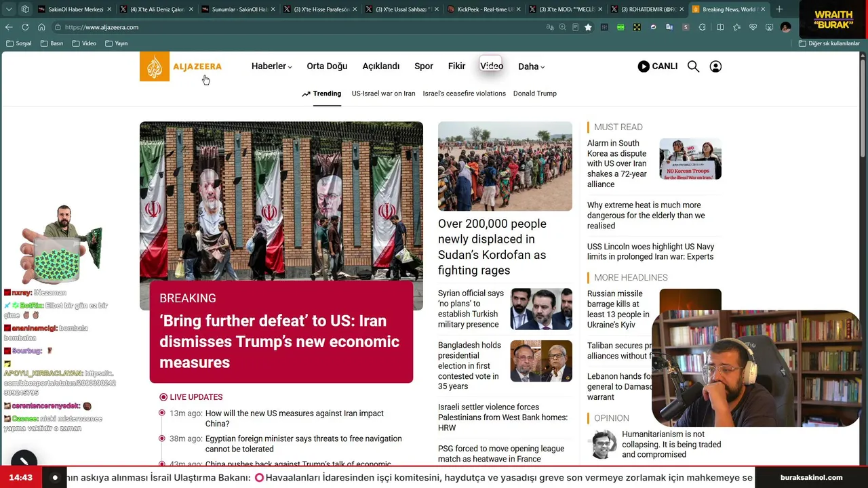The width and height of the screenshot is (868, 488).
Task: Open the Spor section
Action: (424, 66)
